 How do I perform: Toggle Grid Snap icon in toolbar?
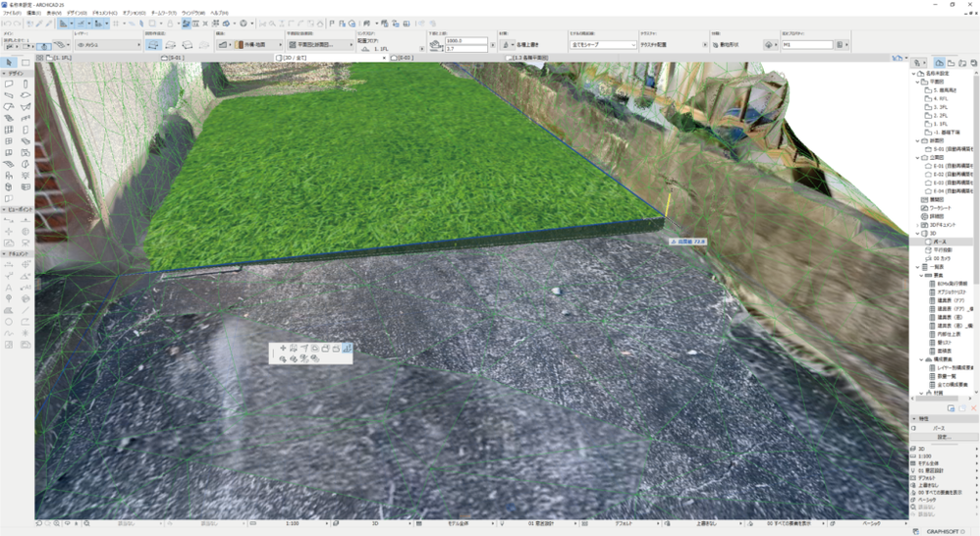tap(116, 24)
